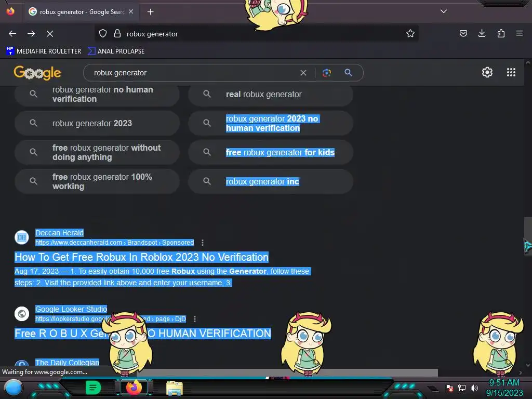Screen dimensions: 532x399
Task: Open the Extensions puzzle icon
Action: [501, 34]
